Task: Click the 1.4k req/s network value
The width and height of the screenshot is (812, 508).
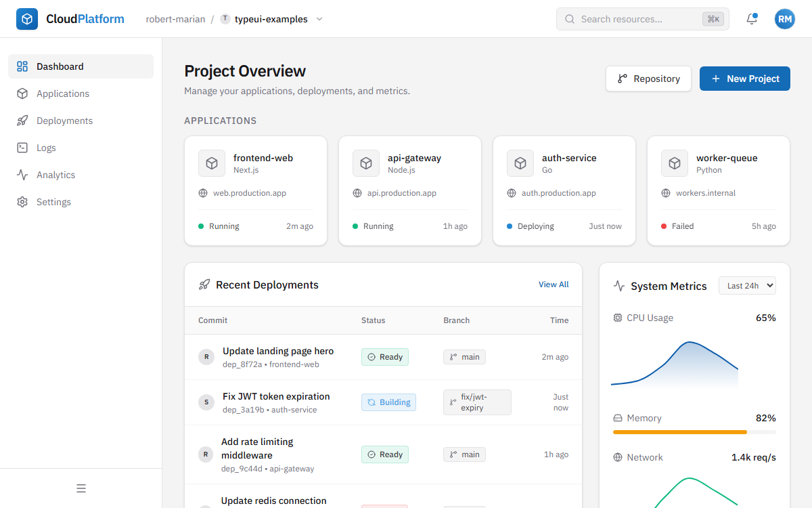Action: (754, 457)
